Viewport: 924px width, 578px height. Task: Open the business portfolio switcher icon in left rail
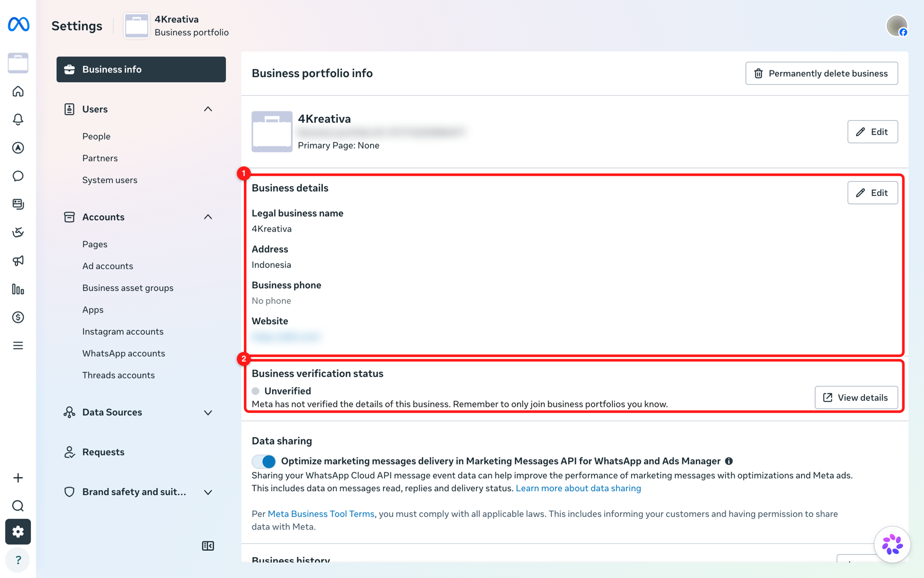click(x=18, y=63)
